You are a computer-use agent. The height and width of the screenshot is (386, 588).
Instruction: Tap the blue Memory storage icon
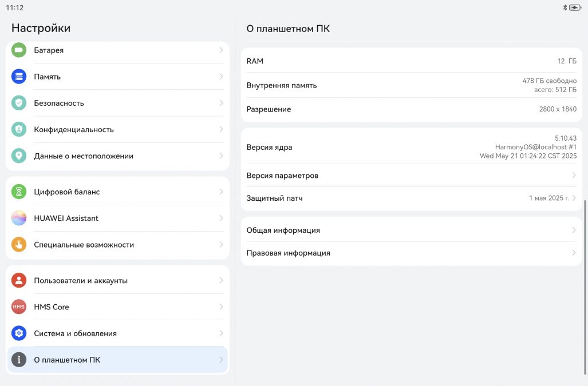(19, 77)
